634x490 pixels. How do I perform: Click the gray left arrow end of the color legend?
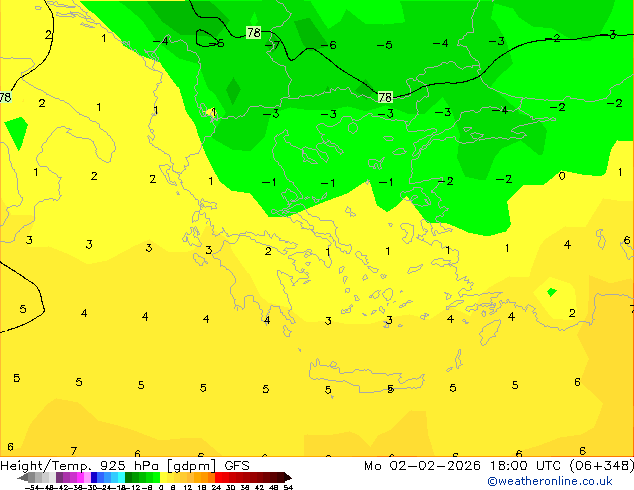click(23, 478)
